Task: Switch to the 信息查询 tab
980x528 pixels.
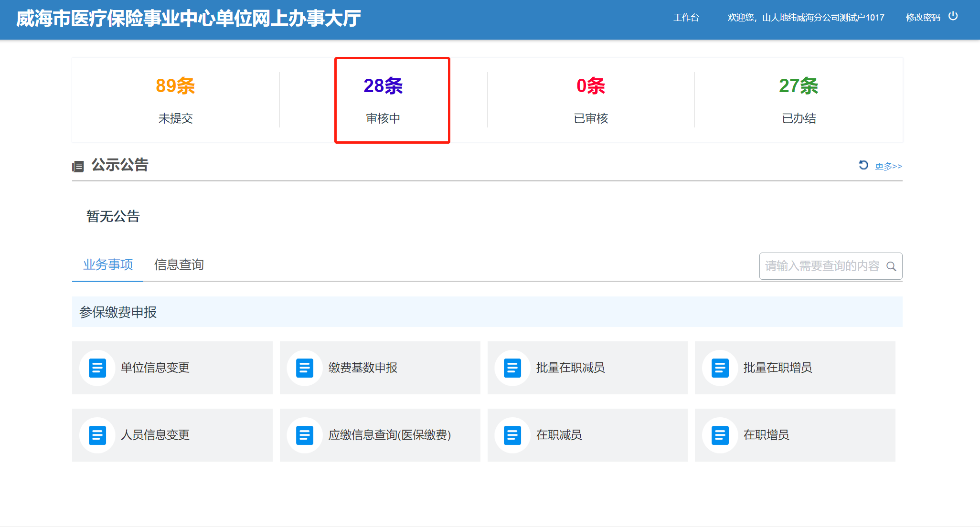Action: [179, 265]
